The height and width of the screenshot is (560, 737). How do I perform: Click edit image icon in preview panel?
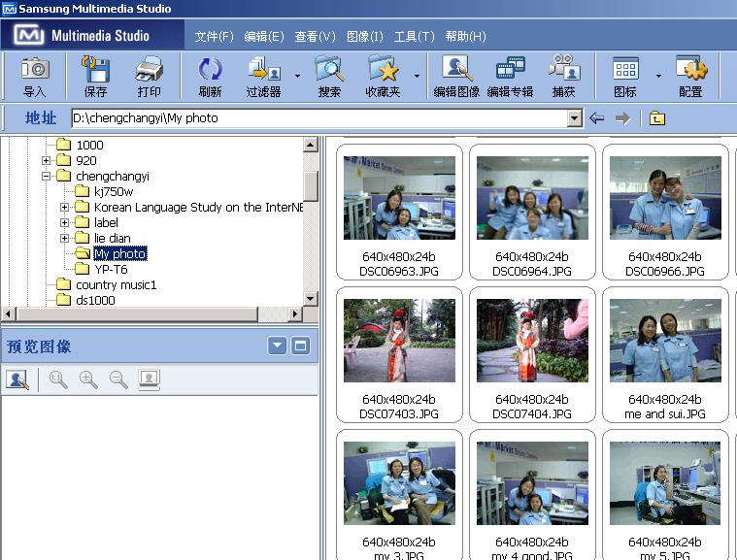pos(17,379)
